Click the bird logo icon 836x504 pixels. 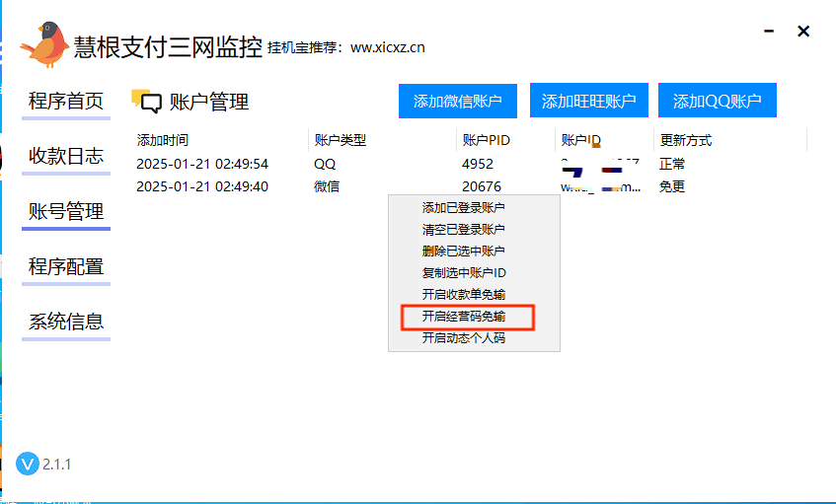tap(44, 44)
